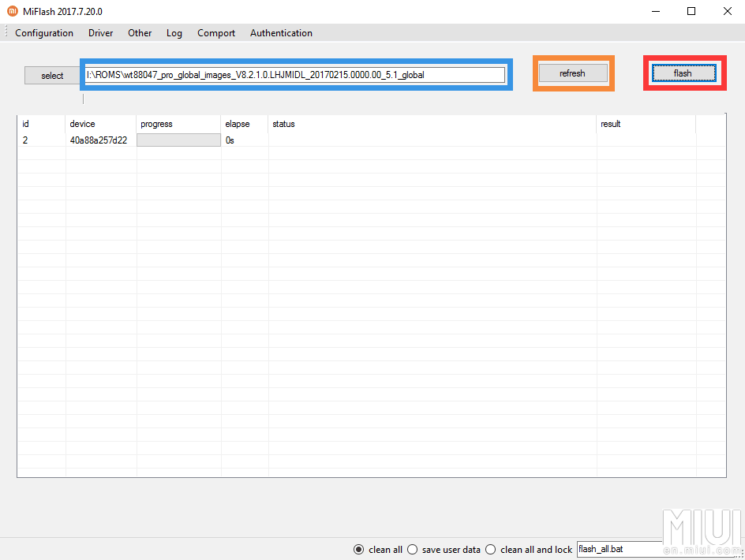The image size is (745, 560).
Task: Click the device column header
Action: (101, 124)
